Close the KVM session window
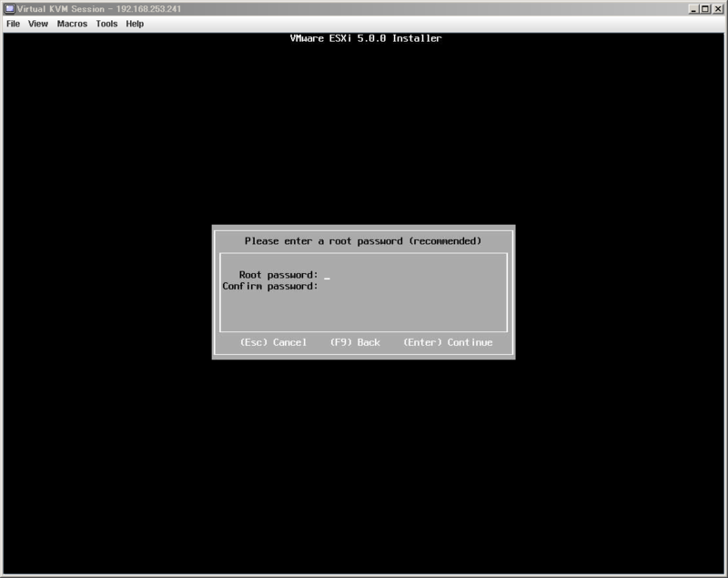 [717, 9]
